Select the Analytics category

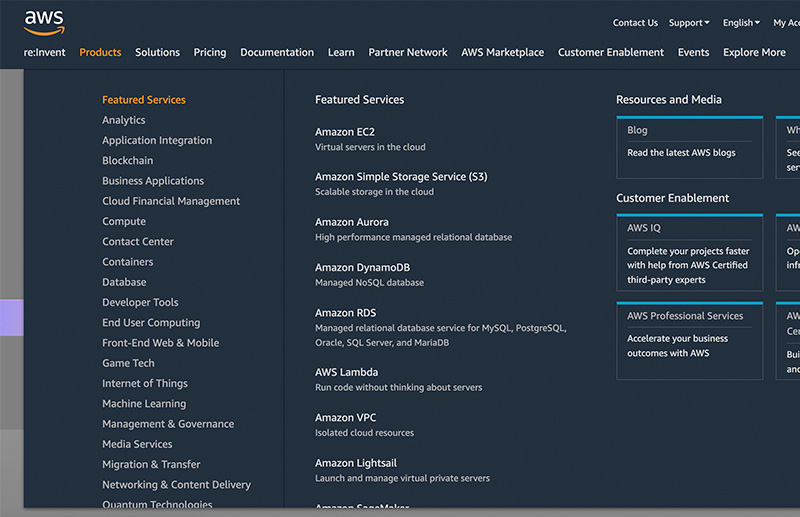[x=123, y=120]
